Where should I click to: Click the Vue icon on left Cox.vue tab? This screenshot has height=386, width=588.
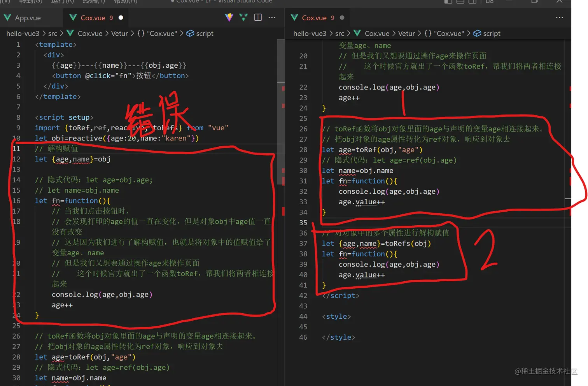[x=73, y=18]
